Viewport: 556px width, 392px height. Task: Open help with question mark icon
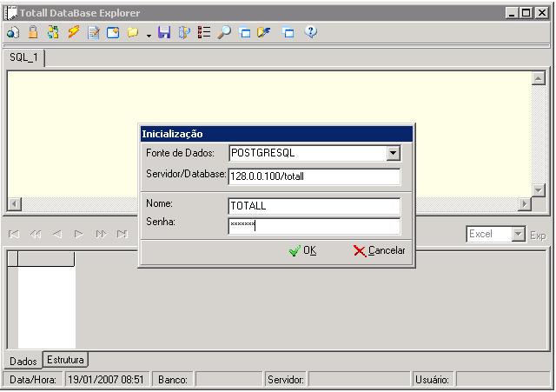(x=311, y=32)
